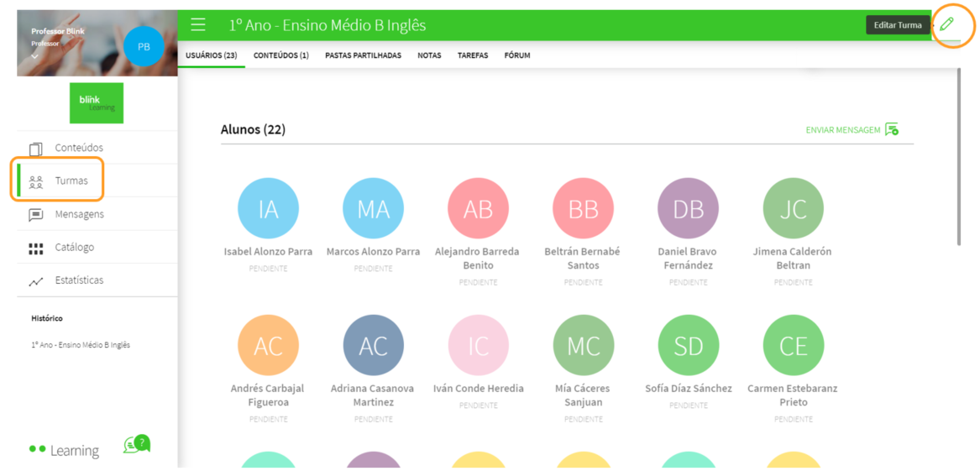Click the help chat bubble icon
Image resolution: width=980 pixels, height=471 pixels.
tap(137, 444)
